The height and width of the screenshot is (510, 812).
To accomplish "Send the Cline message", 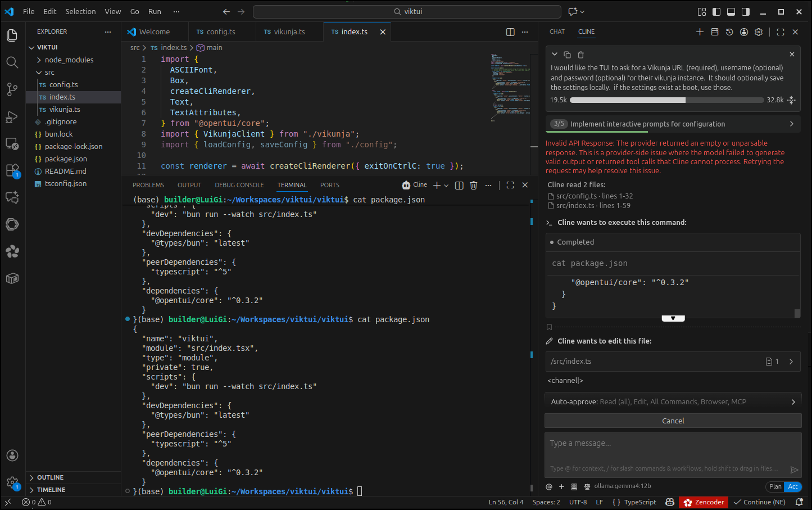I will [794, 470].
